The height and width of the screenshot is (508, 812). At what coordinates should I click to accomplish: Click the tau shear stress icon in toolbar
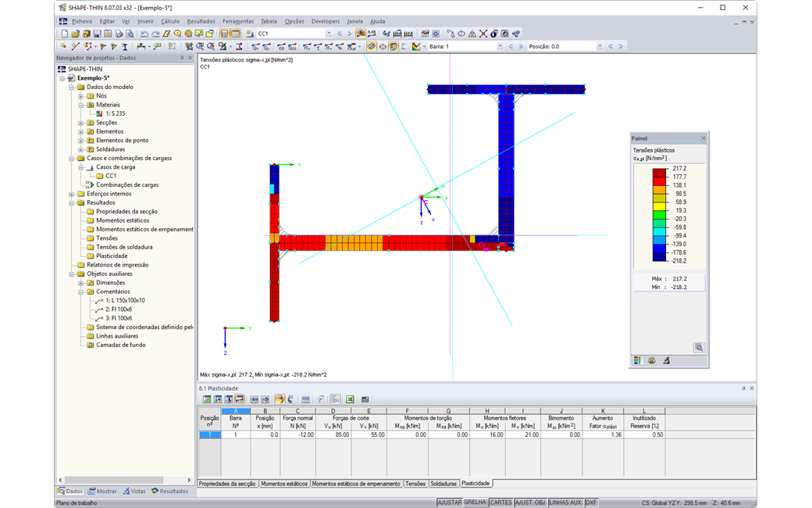318,47
